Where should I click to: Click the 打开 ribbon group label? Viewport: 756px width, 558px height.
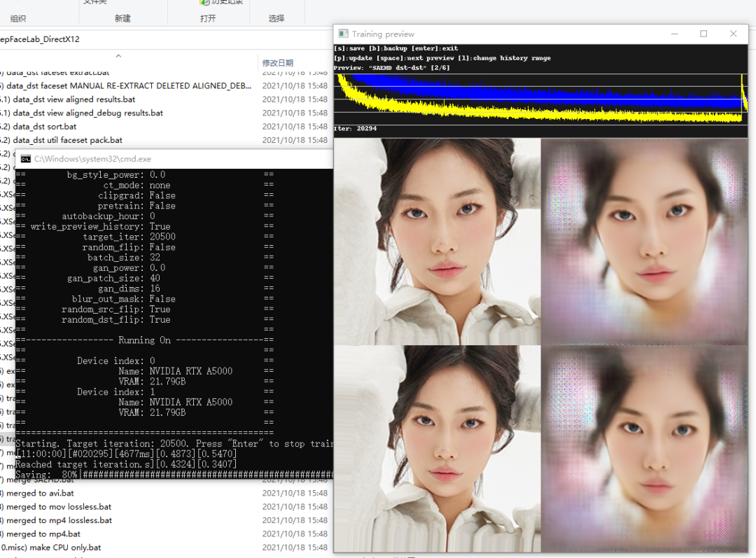tap(208, 18)
